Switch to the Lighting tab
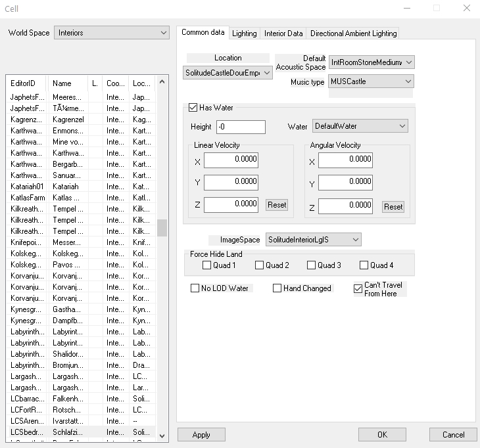This screenshot has height=448, width=480. tap(245, 34)
